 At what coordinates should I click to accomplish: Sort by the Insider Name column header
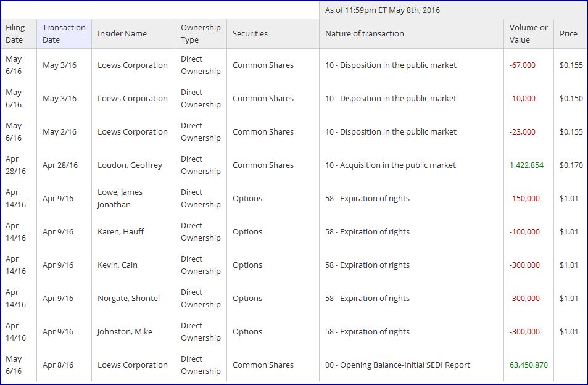coord(123,34)
